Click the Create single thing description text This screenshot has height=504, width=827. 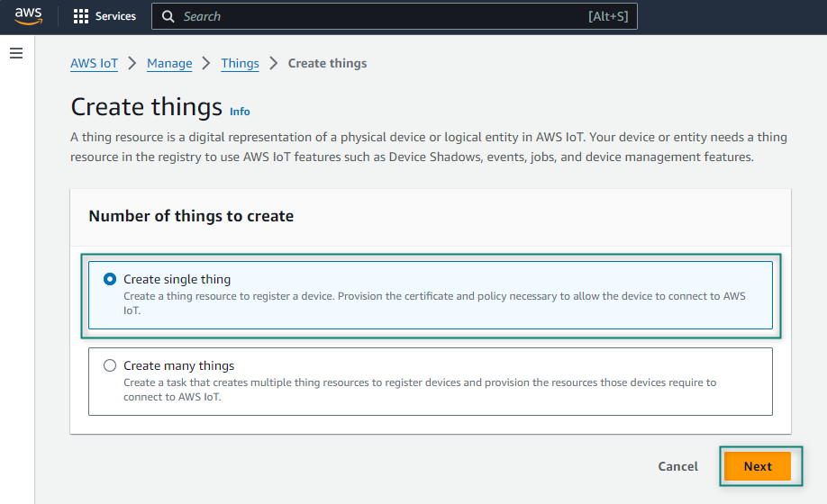[x=432, y=303]
